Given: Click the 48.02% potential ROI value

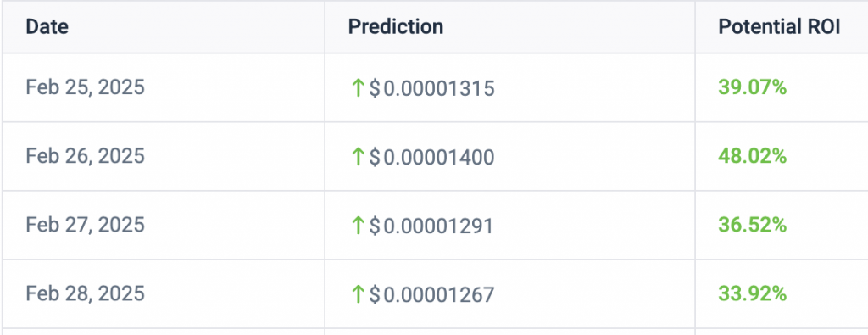Looking at the screenshot, I should [x=753, y=156].
